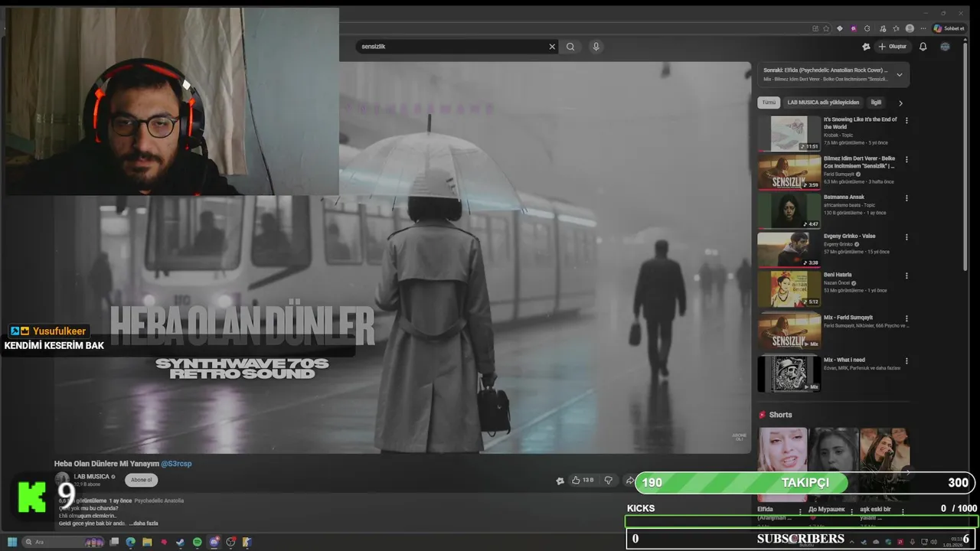Screen dimensions: 980x551
Task: Click the search magnifier button
Action: [570, 47]
